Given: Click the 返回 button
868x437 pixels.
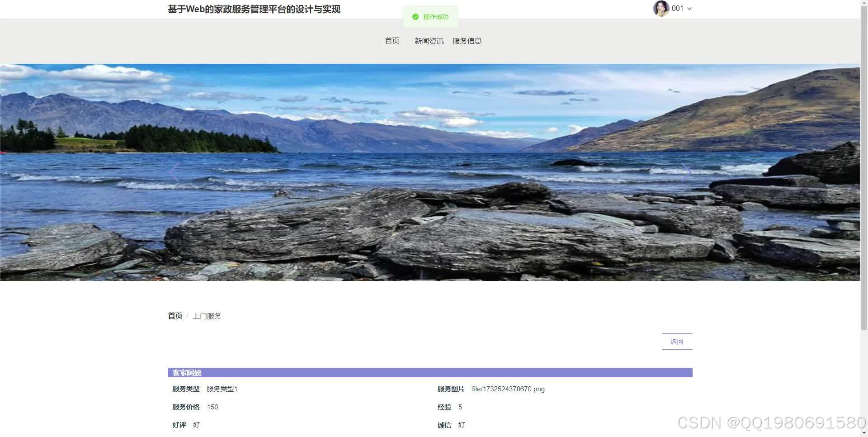Looking at the screenshot, I should [677, 342].
